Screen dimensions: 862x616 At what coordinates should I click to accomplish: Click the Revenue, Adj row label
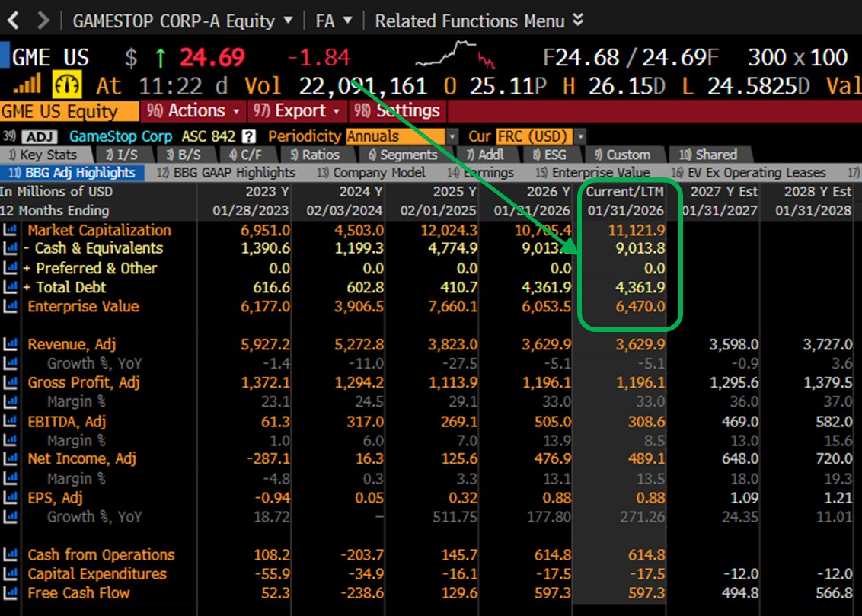click(x=72, y=344)
